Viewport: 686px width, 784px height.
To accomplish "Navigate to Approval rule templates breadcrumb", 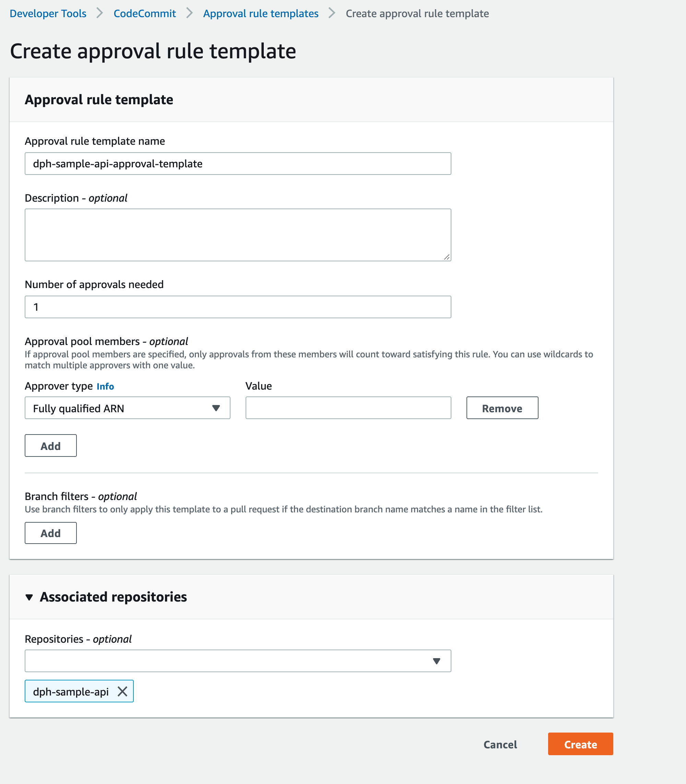I will tap(261, 13).
